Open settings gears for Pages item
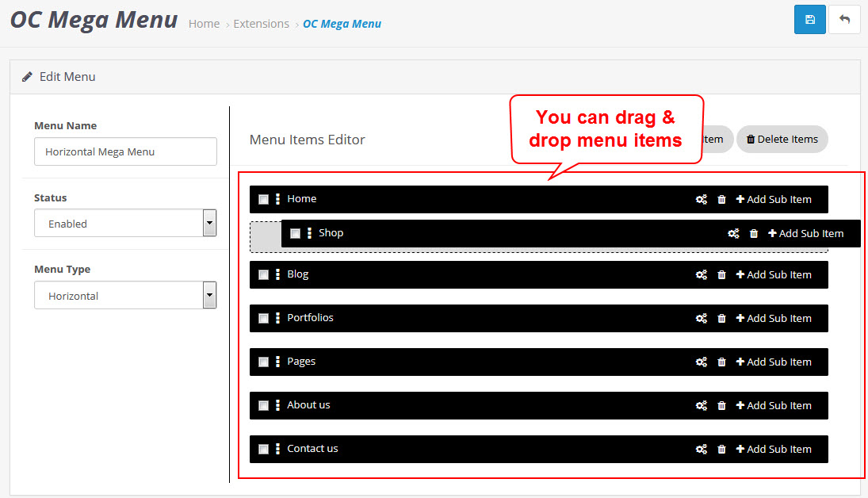This screenshot has width=868, height=498. 702,362
